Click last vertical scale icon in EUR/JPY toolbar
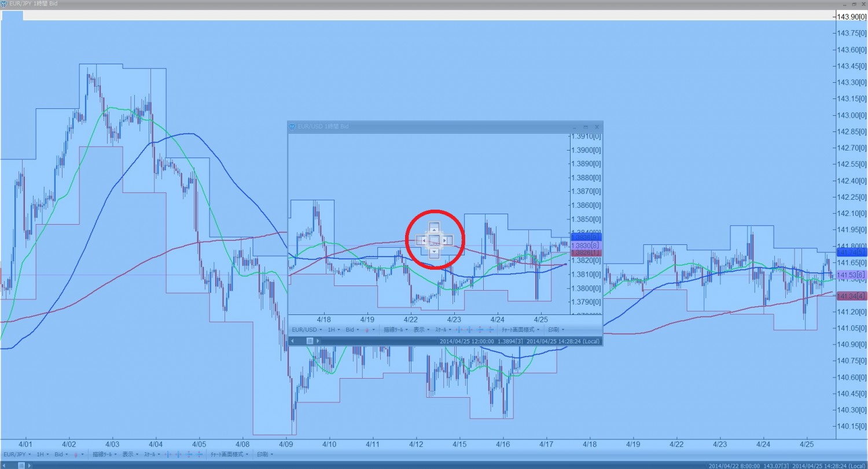This screenshot has height=469, width=868. click(x=200, y=455)
